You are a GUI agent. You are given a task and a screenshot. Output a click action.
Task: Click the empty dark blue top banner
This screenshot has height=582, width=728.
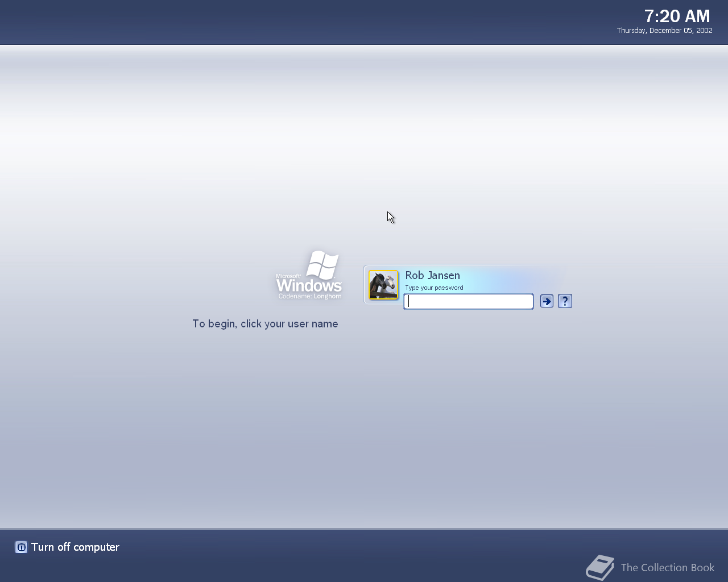(284, 23)
